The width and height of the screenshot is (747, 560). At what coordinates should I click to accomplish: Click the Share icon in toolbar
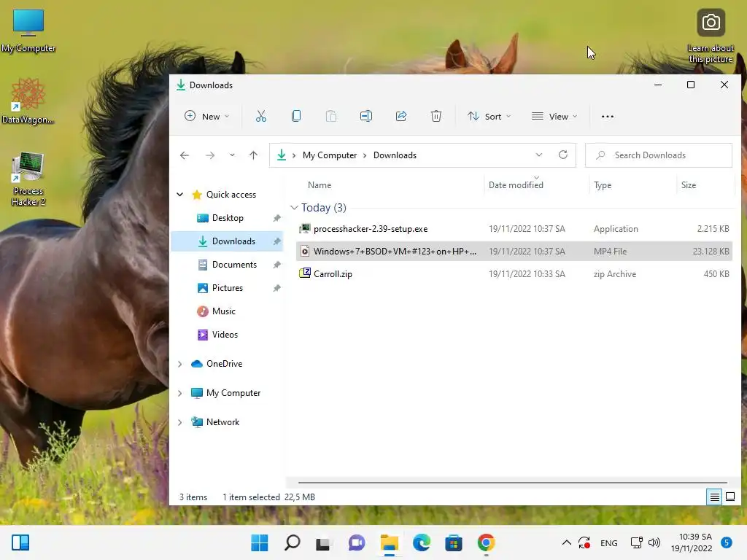(x=401, y=116)
